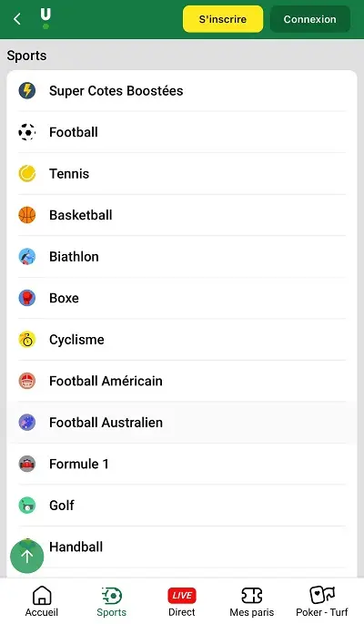Go to the Mes paris tab

pos(252,601)
